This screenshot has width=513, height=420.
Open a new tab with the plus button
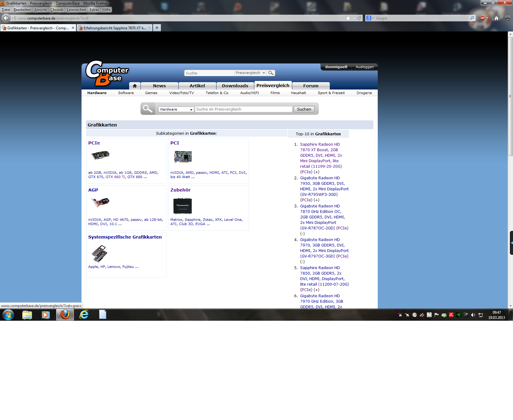(157, 28)
